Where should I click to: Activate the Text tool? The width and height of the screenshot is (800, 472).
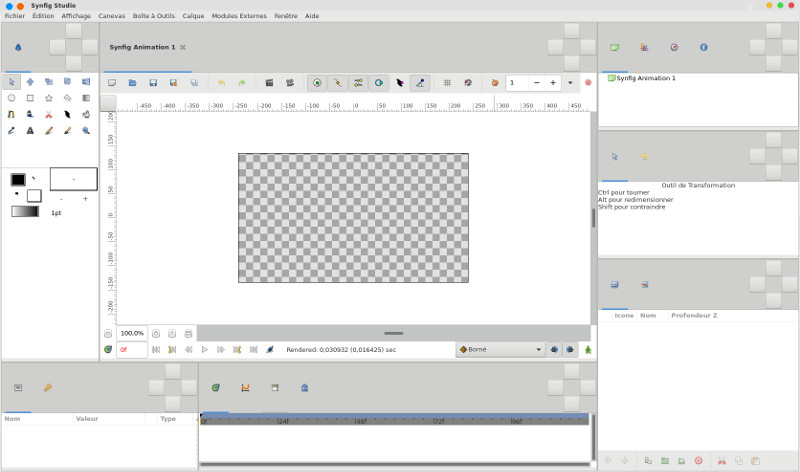click(x=30, y=130)
